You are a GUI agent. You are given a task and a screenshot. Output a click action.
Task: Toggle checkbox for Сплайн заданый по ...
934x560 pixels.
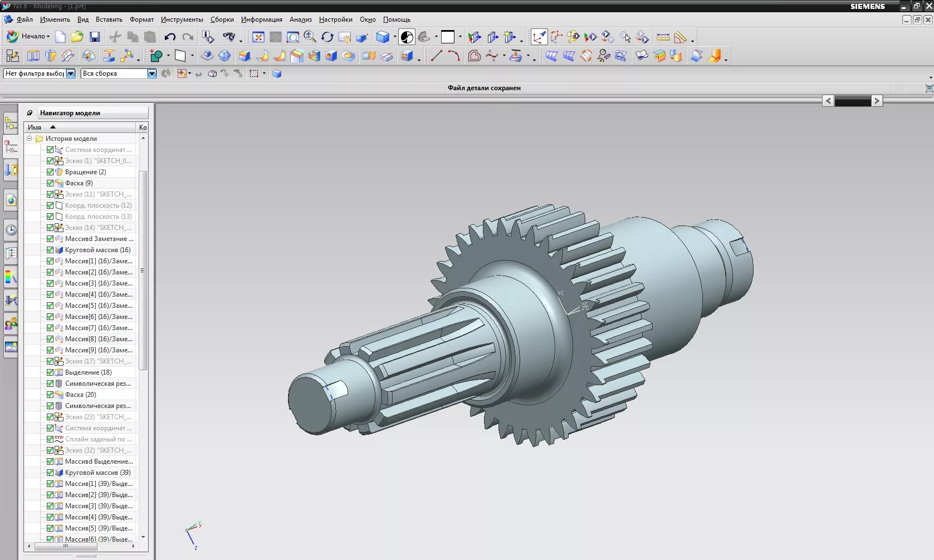click(50, 439)
